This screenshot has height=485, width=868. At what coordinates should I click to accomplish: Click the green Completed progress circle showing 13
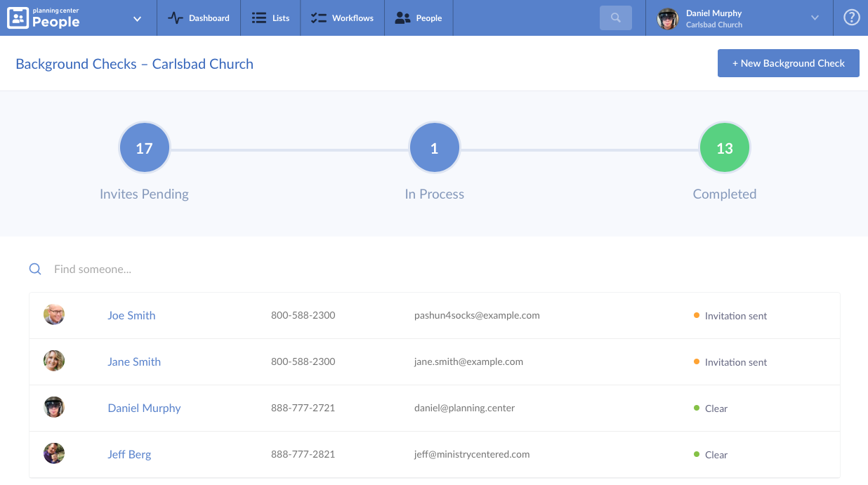coord(724,147)
